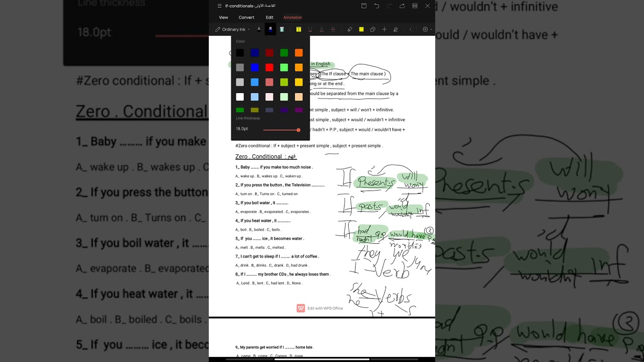Screen dimensions: 644x362
Task: Switch to the Convert tab
Action: [x=247, y=18]
